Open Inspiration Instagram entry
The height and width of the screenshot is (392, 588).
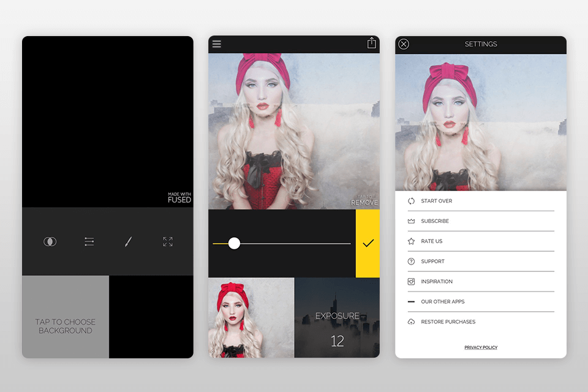click(x=436, y=282)
